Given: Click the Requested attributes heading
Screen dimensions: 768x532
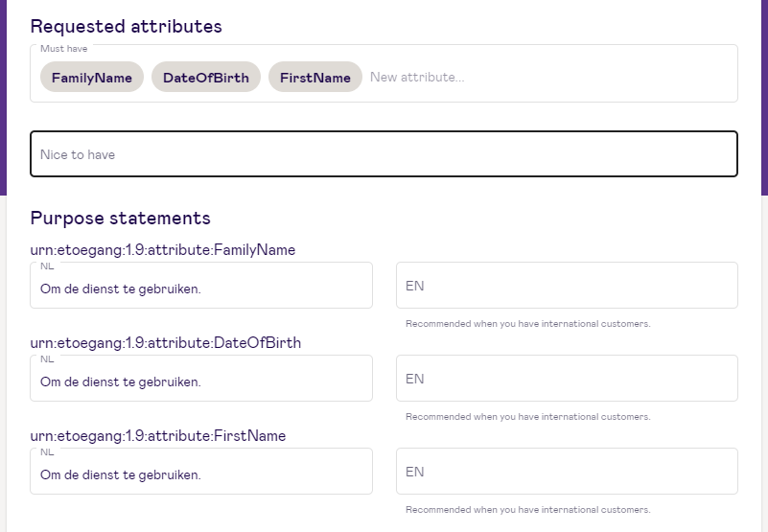Looking at the screenshot, I should (126, 26).
